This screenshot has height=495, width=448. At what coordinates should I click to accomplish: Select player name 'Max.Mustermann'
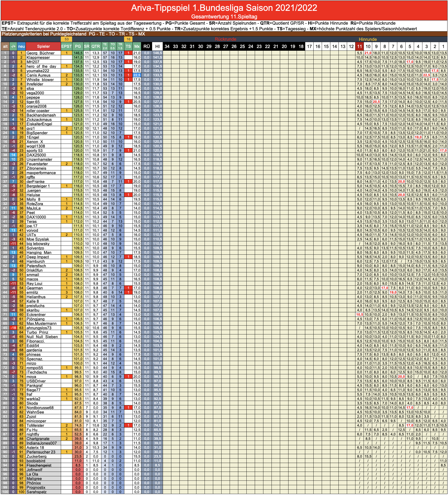pos(41,323)
